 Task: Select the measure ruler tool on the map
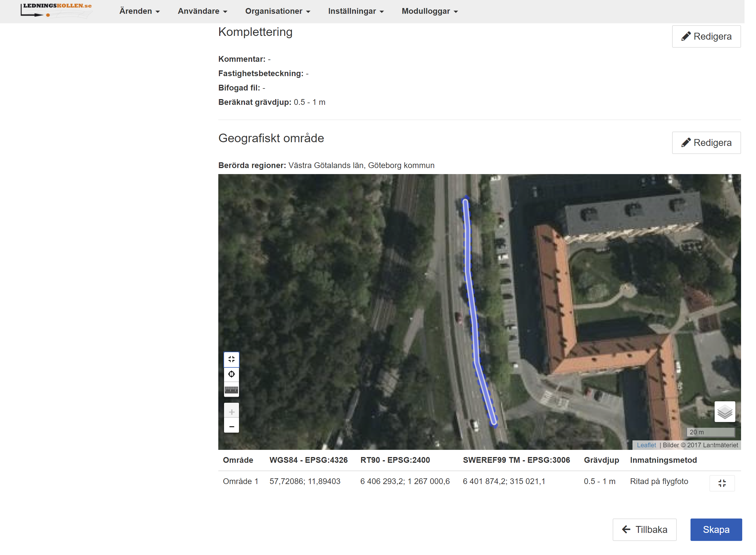click(x=232, y=389)
